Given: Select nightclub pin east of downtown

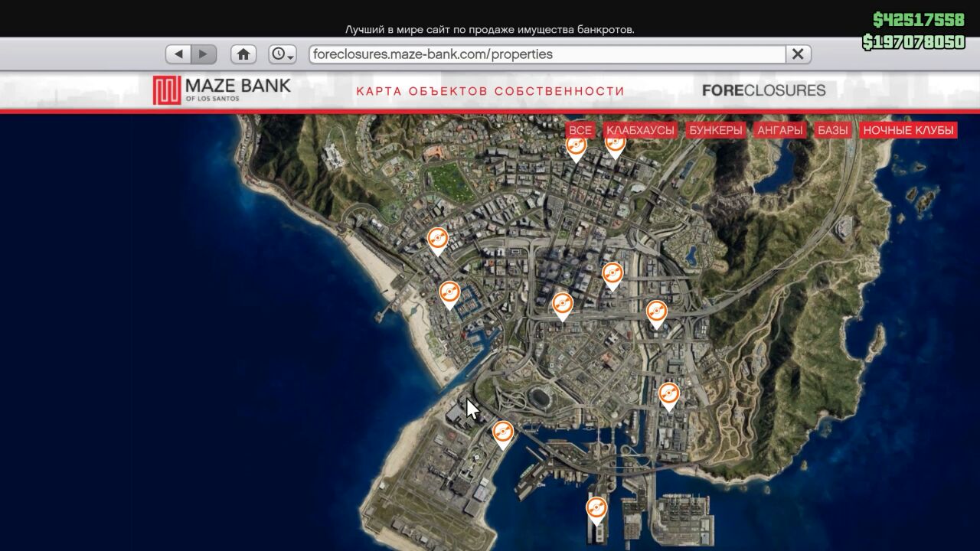Looking at the screenshot, I should (x=656, y=315).
